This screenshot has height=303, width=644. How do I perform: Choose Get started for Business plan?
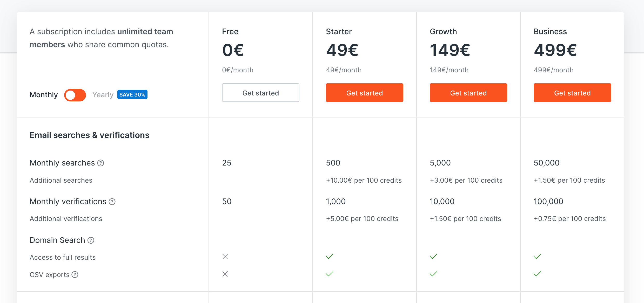click(x=572, y=93)
